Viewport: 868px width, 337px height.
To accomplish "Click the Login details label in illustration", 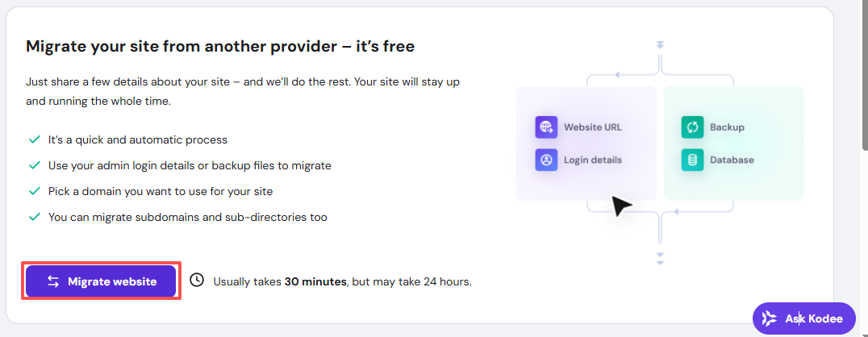I will click(592, 160).
